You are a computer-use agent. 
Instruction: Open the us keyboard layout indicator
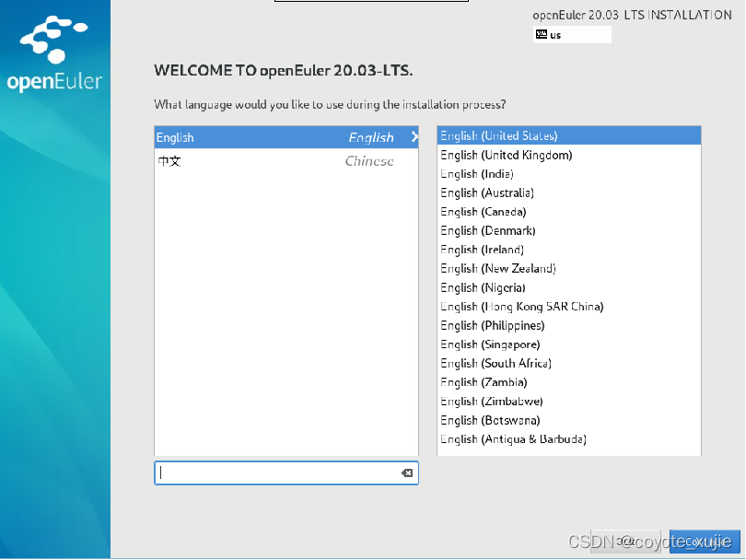point(572,34)
